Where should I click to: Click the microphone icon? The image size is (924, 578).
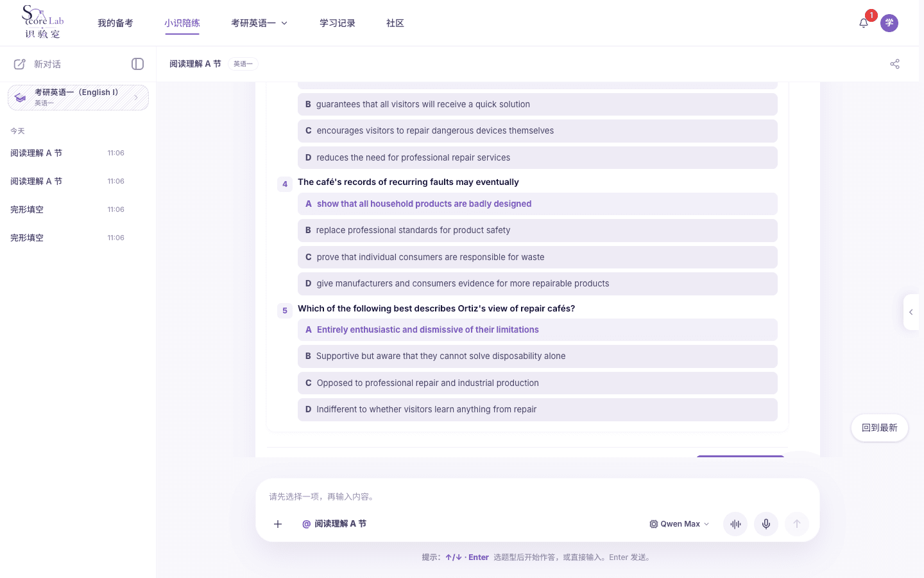point(766,524)
